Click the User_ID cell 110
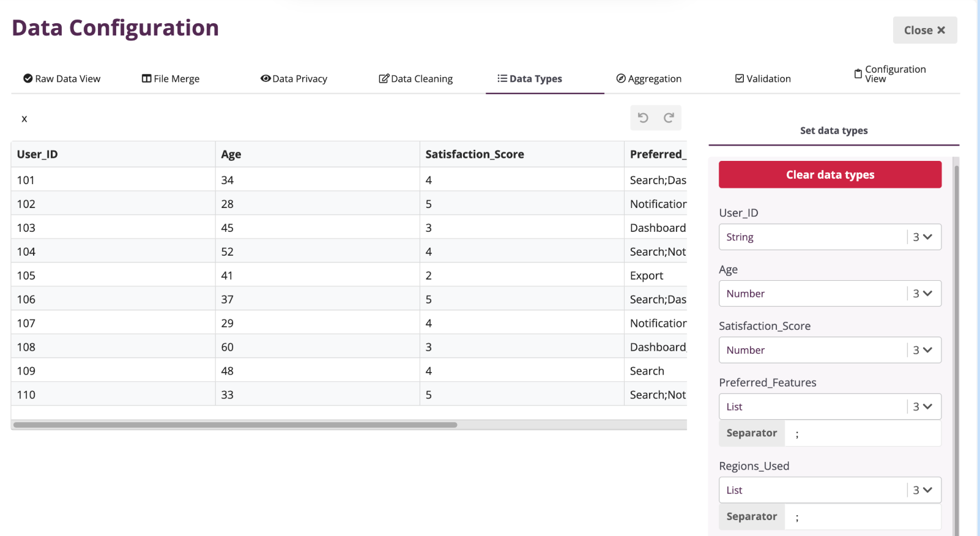 (x=113, y=395)
